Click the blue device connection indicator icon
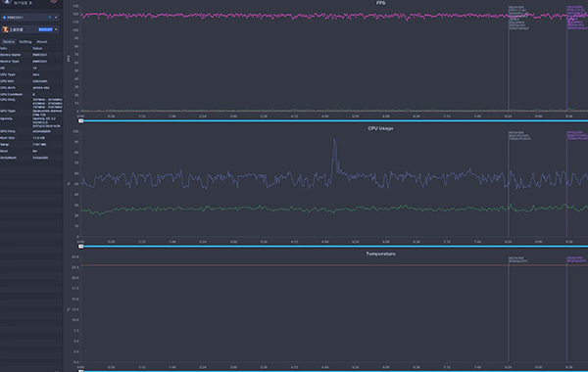The height and width of the screenshot is (372, 588). click(4, 18)
